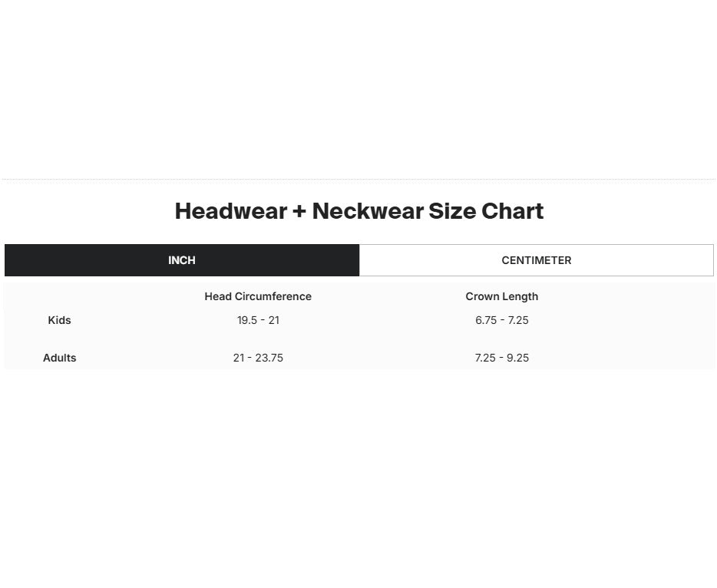Screen dimensions: 717x588
Task: Select the Adults row label
Action: 59,358
